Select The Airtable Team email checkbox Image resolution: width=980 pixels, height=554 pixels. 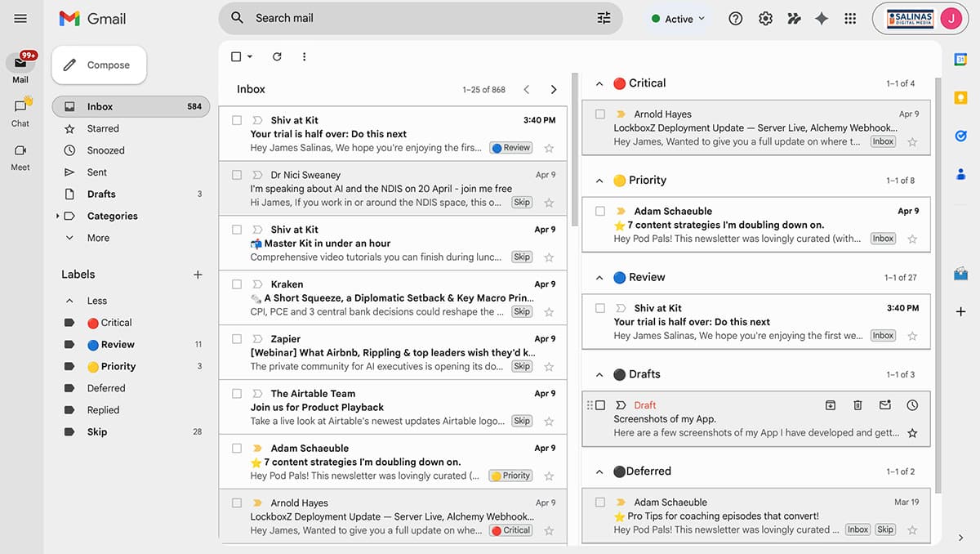237,394
